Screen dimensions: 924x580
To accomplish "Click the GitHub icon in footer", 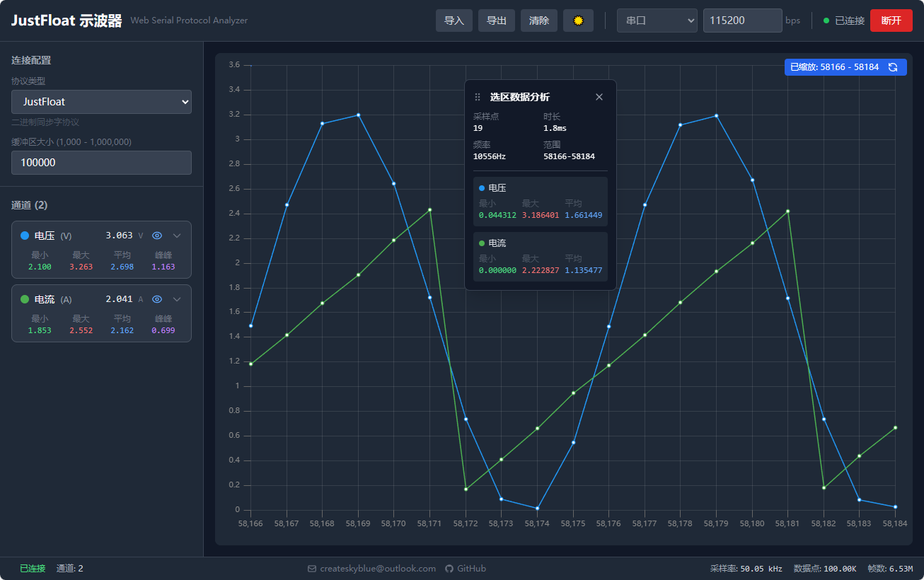I will (x=449, y=569).
